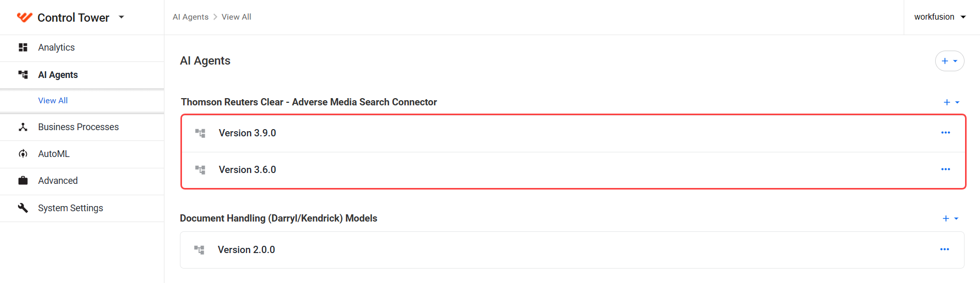Select View All under AI Agents
The height and width of the screenshot is (283, 980).
[x=53, y=101]
